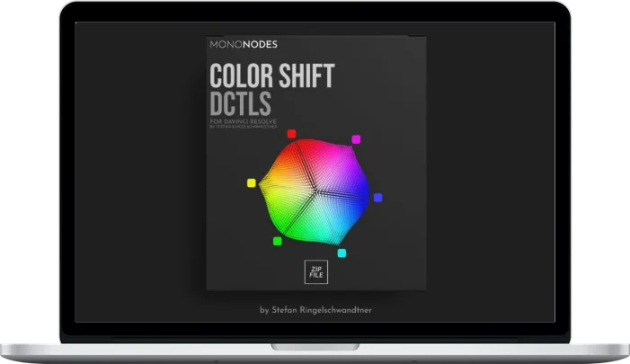The width and height of the screenshot is (630, 364).
Task: Select the blue color handle
Action: click(x=377, y=197)
